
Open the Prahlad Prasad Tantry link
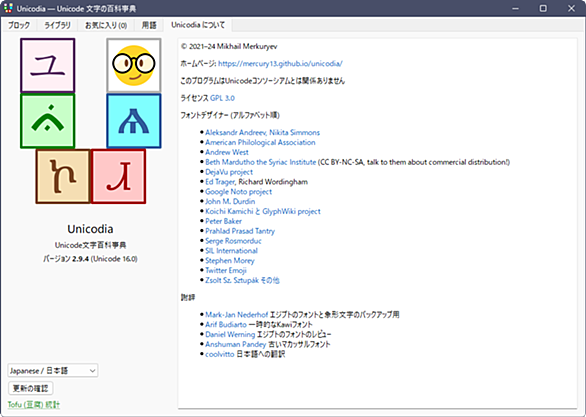point(240,231)
